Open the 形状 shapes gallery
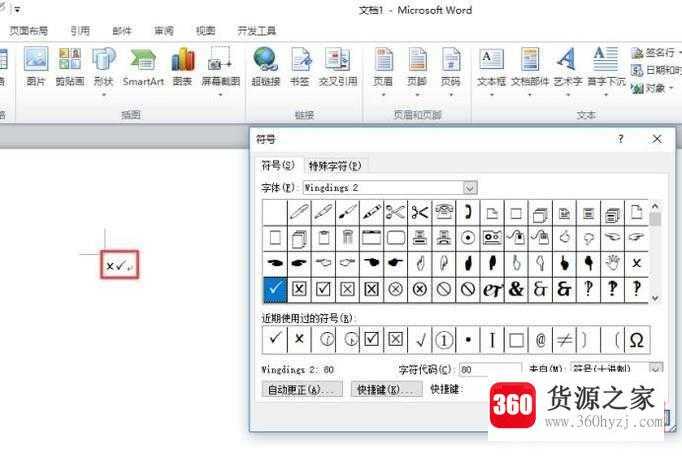 tap(104, 70)
